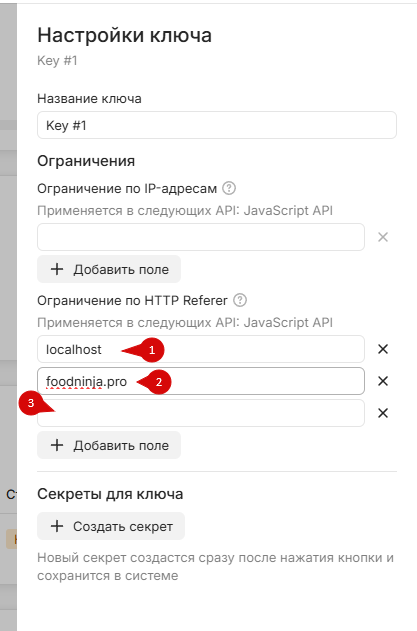Remove the empty third referer field
This screenshot has width=417, height=631.
click(383, 413)
